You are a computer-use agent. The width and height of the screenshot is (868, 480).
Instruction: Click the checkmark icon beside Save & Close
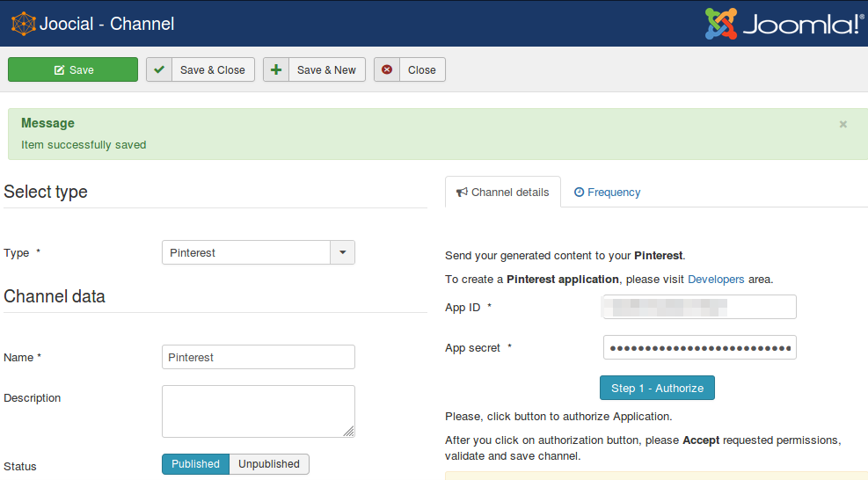pos(159,69)
